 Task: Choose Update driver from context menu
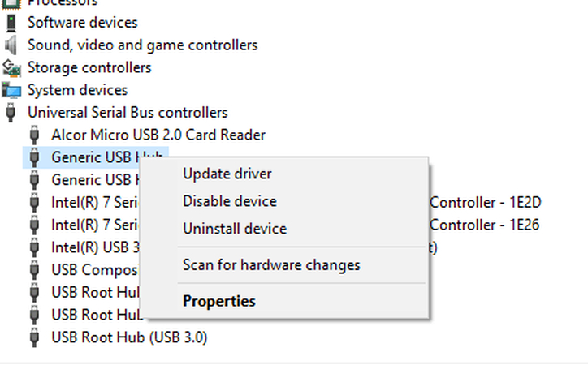click(x=227, y=174)
